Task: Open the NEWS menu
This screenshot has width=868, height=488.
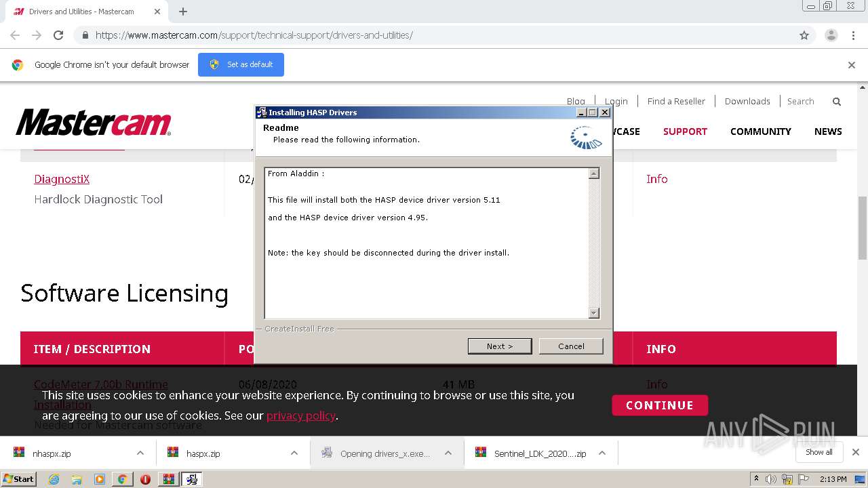Action: [x=828, y=131]
